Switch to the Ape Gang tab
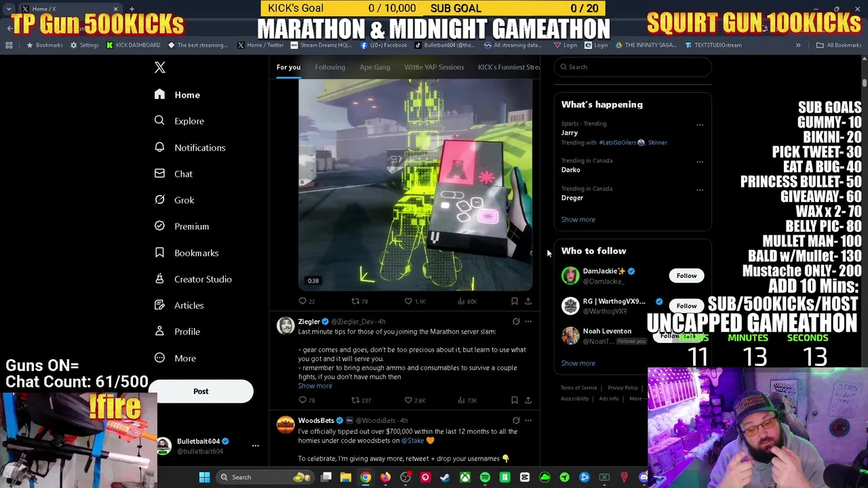 [375, 67]
